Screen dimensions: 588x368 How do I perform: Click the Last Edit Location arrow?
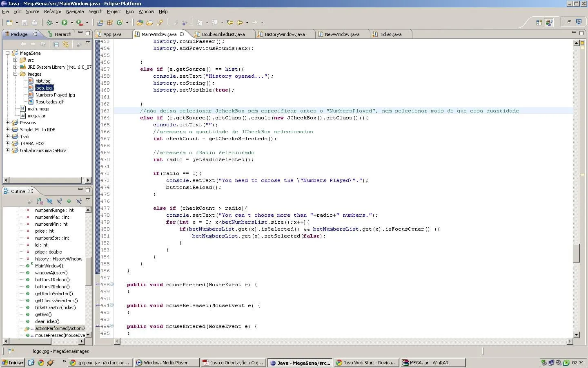point(230,22)
